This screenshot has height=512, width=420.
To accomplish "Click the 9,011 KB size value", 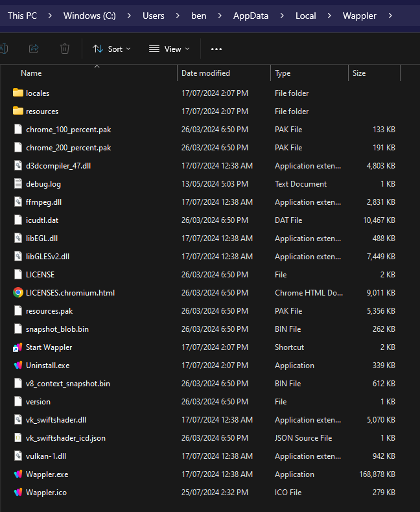I will [381, 292].
